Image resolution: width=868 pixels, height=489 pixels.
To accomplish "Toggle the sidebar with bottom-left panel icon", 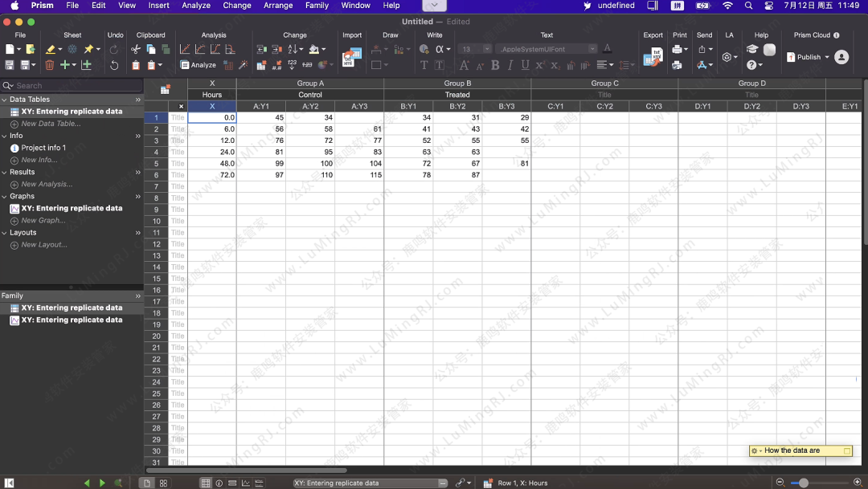I will (10, 483).
